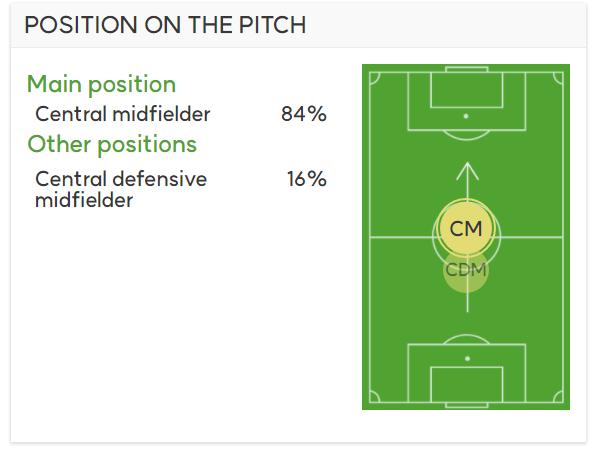Click the top penalty area arc

coord(466,136)
